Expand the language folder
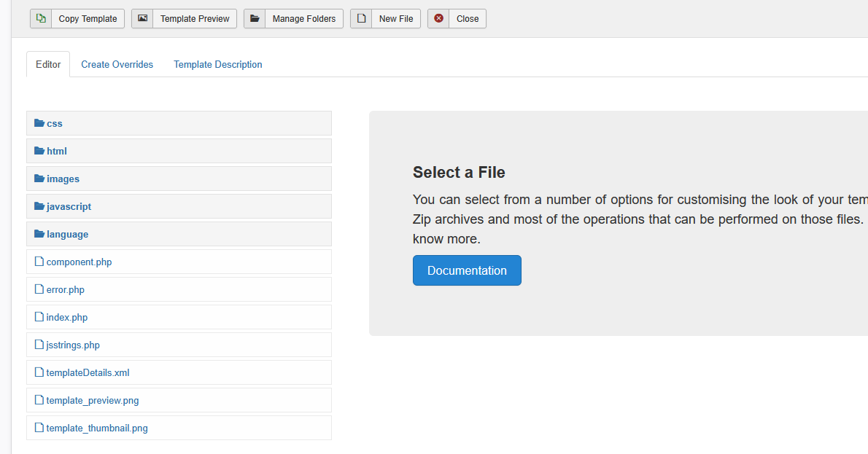The image size is (868, 454). pos(66,235)
